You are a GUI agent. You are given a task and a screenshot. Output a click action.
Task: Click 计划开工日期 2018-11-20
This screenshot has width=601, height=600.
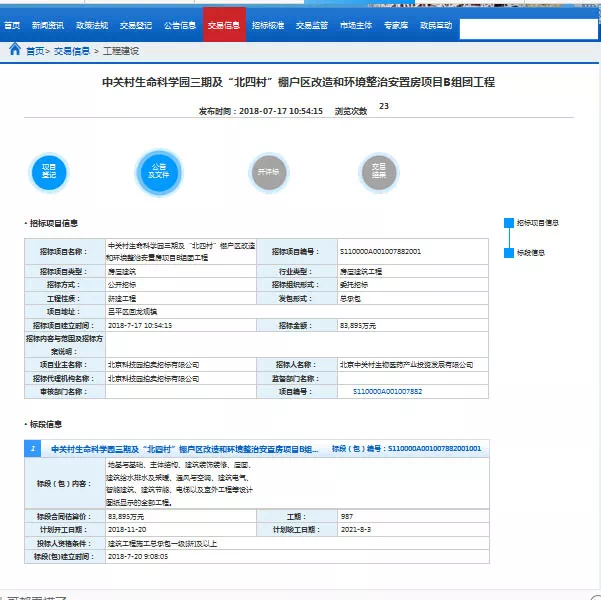click(x=127, y=529)
